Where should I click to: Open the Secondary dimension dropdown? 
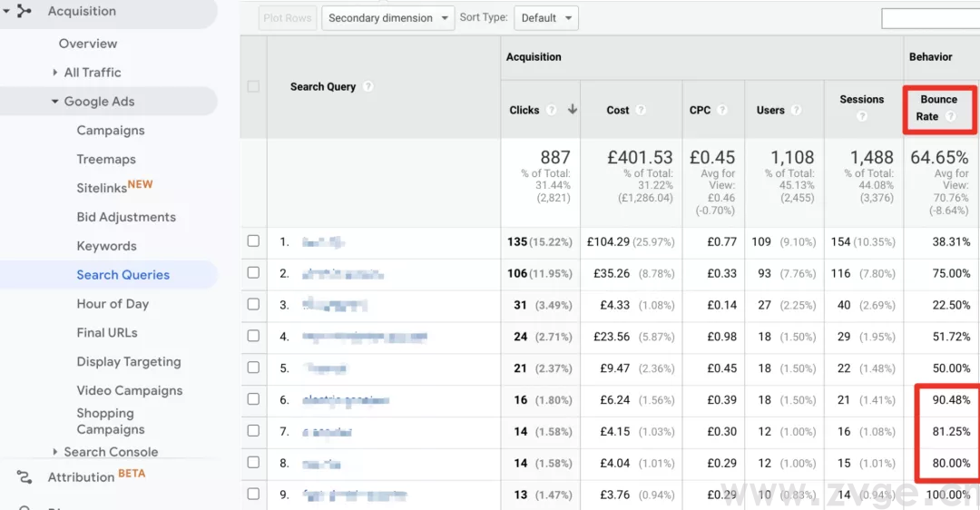387,18
